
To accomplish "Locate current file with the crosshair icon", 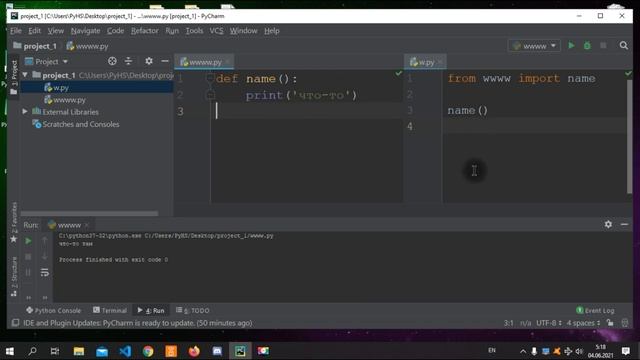I will (112, 61).
